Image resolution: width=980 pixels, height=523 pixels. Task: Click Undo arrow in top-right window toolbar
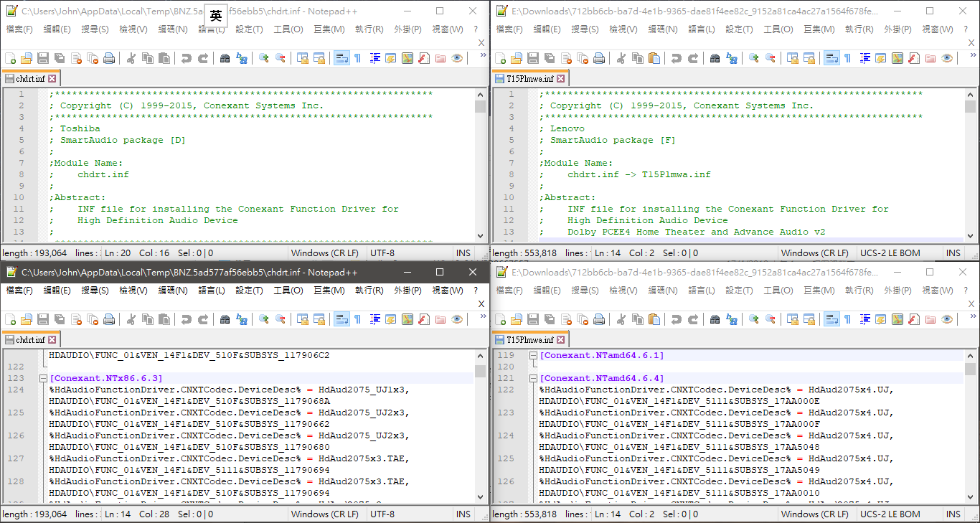click(677, 58)
